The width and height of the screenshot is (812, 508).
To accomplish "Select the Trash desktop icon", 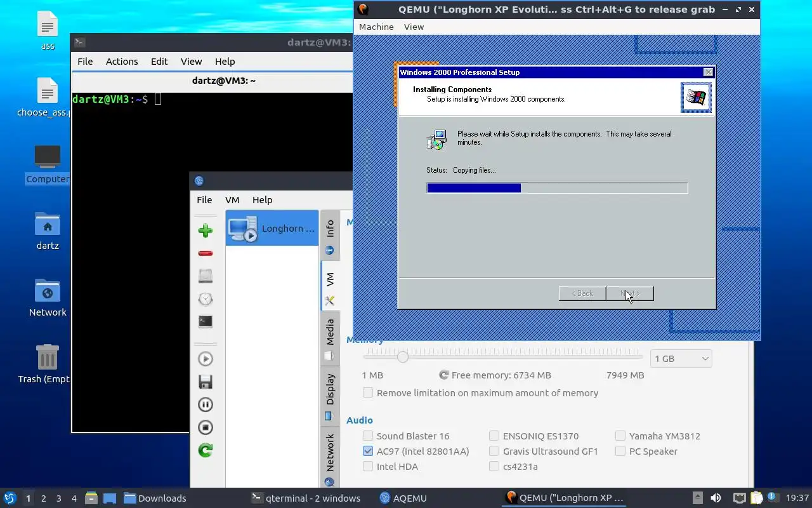I will tap(44, 364).
